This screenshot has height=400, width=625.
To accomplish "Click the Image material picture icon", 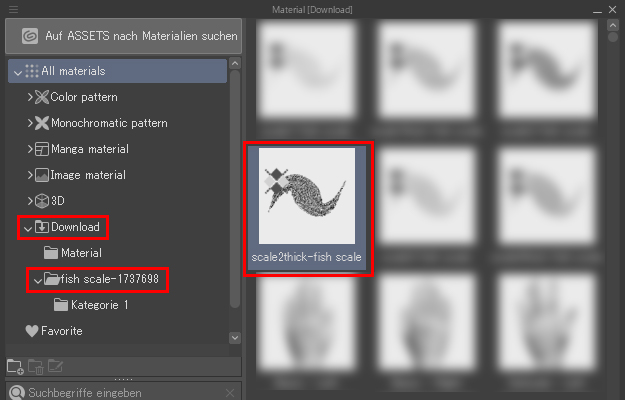I will point(42,175).
